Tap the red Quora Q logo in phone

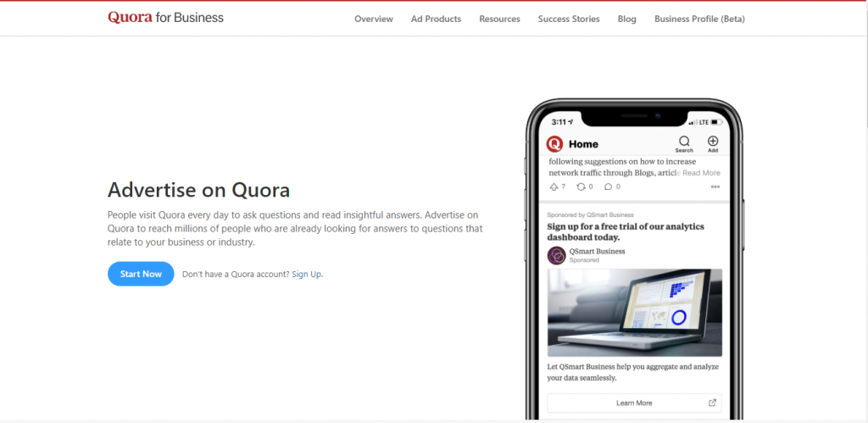click(x=554, y=144)
